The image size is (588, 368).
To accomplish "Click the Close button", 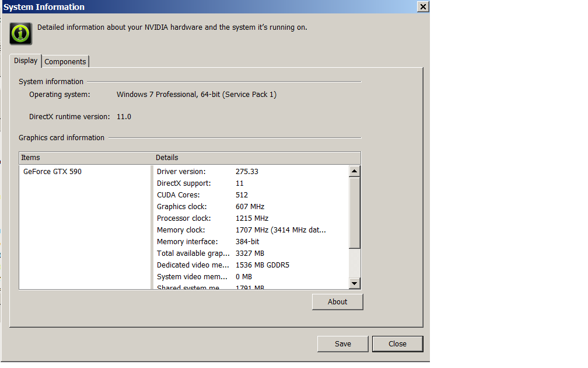I will (x=397, y=344).
